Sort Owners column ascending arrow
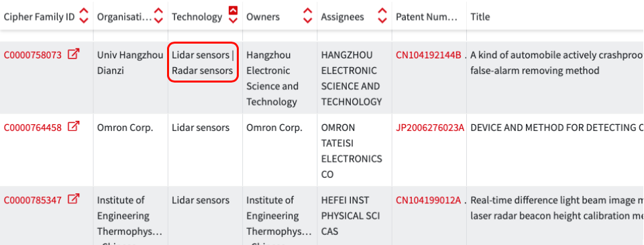Image resolution: width=644 pixels, height=245 pixels. pyautogui.click(x=308, y=11)
